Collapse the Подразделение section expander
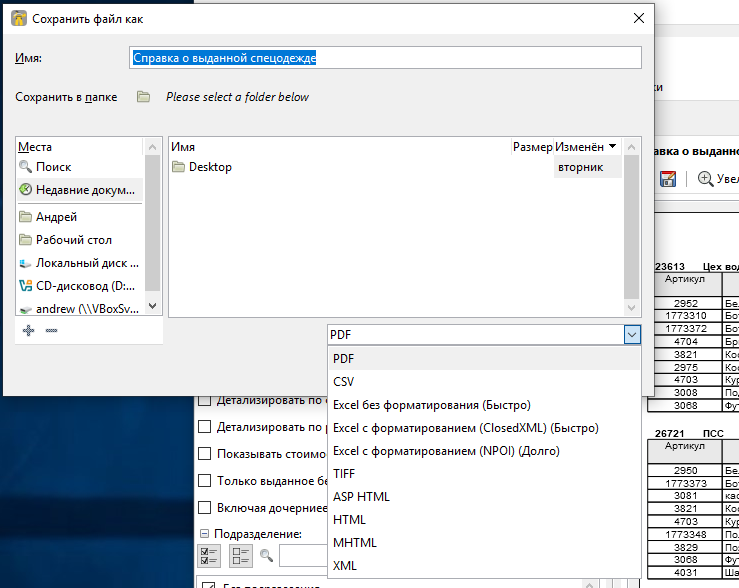This screenshot has width=739, height=588. click(x=205, y=534)
